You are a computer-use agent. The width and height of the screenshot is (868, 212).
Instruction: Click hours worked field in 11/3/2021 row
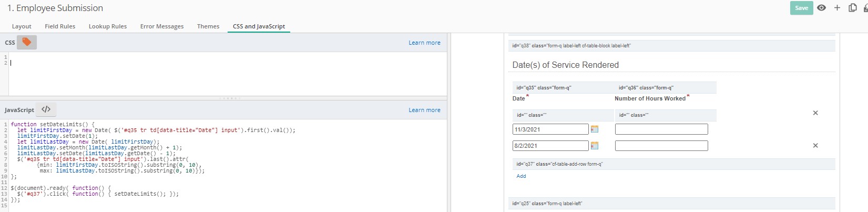tap(661, 129)
